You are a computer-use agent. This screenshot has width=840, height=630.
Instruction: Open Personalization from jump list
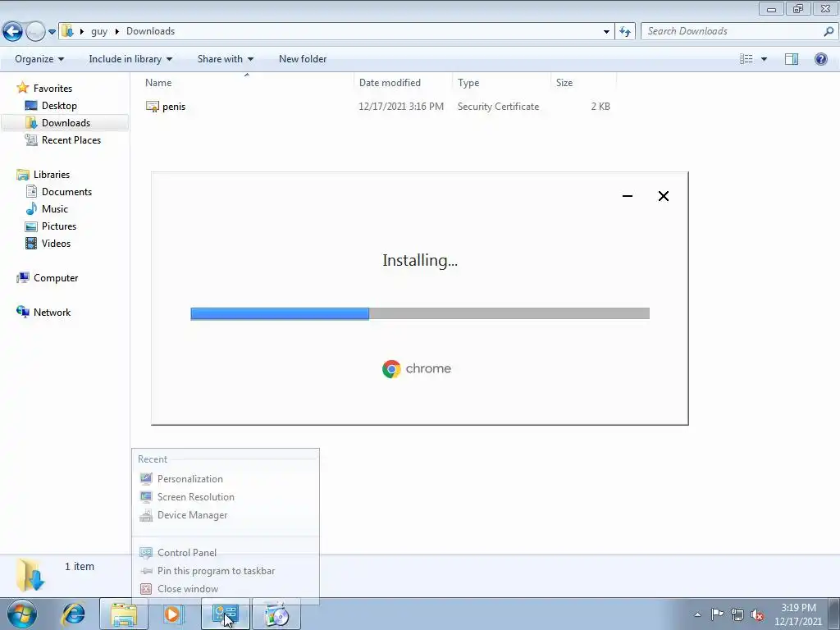pyautogui.click(x=190, y=479)
